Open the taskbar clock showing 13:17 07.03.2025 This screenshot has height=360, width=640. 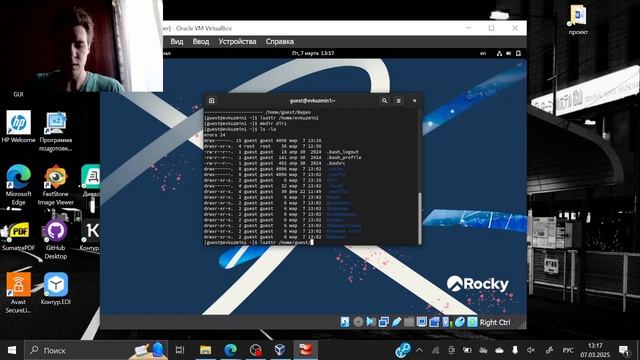pos(595,350)
